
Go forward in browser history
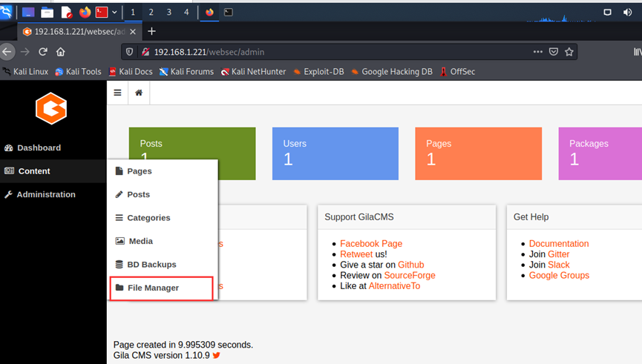click(25, 52)
